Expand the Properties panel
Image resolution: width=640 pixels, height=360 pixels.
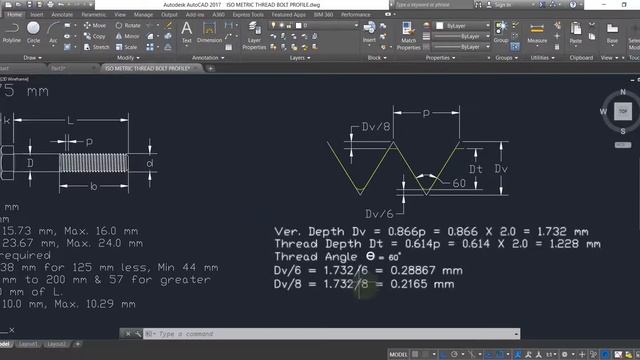point(440,58)
